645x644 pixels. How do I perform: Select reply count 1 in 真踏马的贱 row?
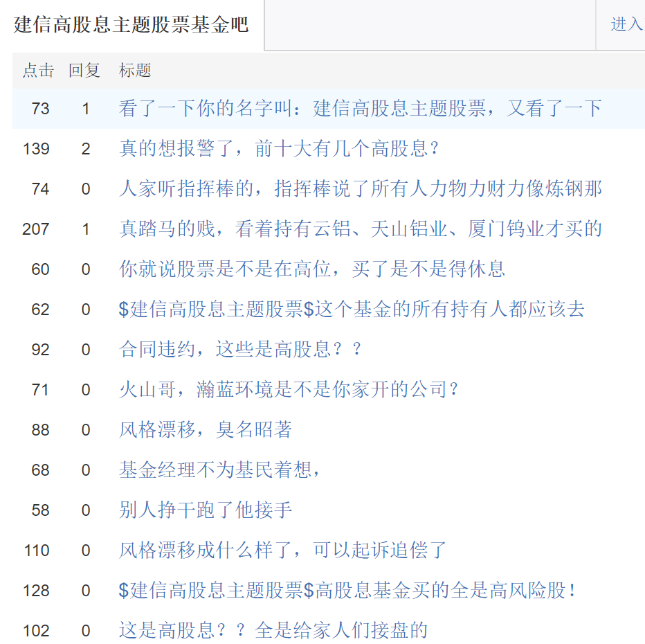(86, 229)
